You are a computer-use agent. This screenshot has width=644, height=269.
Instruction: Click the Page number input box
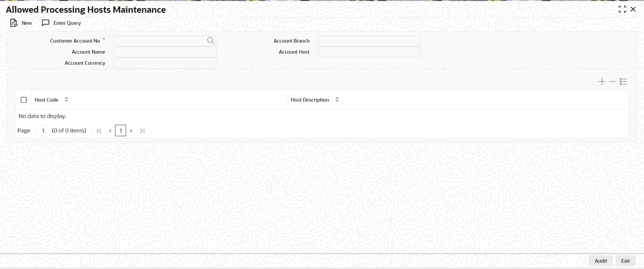click(x=43, y=131)
